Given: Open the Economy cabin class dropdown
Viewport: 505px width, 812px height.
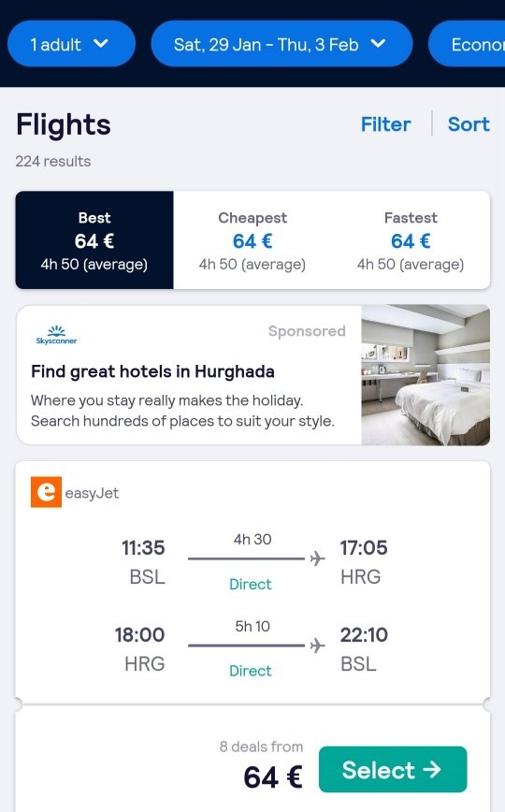Looking at the screenshot, I should click(x=468, y=44).
